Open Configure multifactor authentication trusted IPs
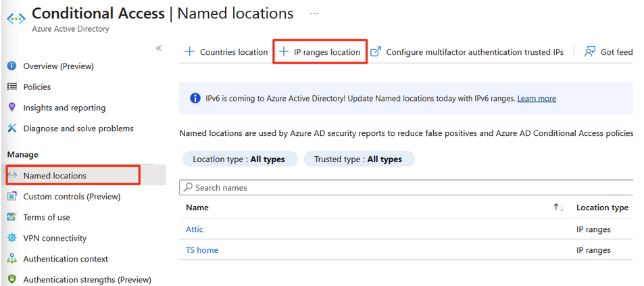 468,52
